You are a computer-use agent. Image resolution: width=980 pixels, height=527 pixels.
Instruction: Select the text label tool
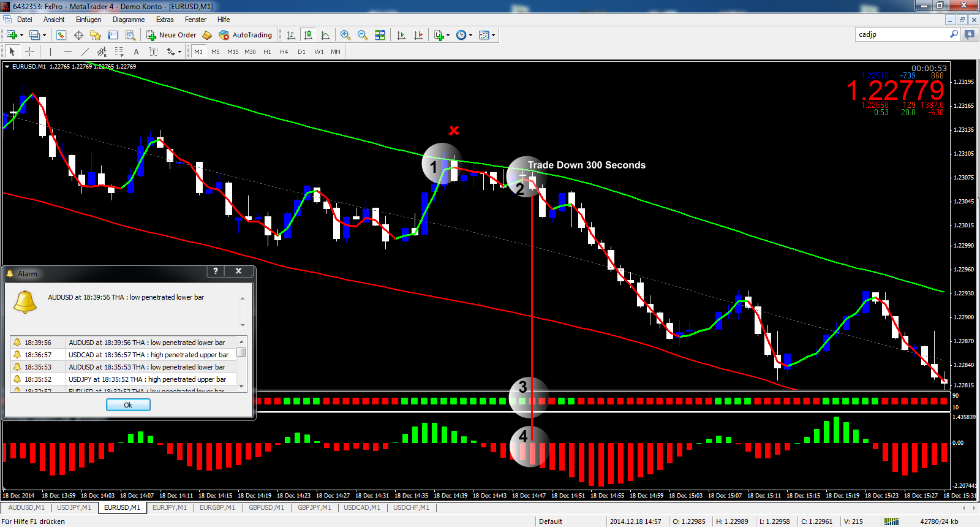[153, 51]
